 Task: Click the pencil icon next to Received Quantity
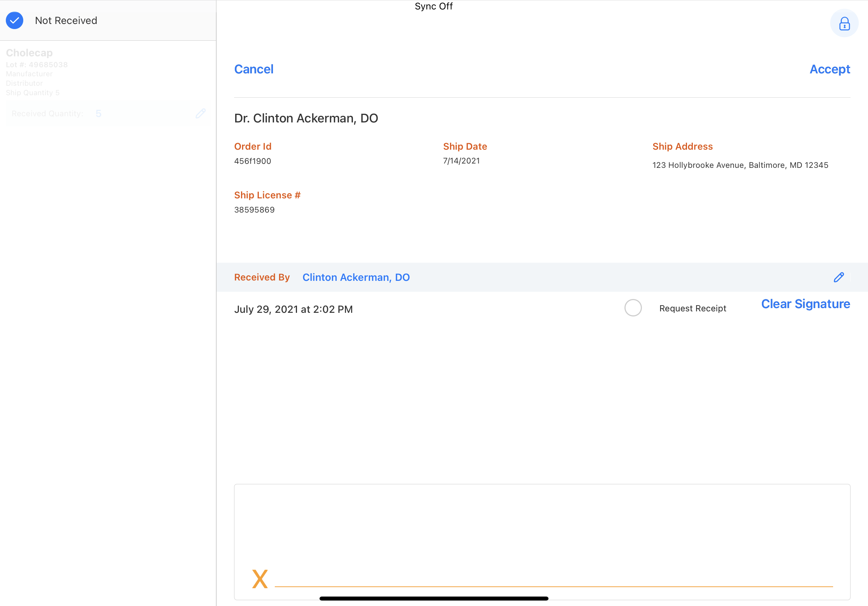tap(200, 113)
